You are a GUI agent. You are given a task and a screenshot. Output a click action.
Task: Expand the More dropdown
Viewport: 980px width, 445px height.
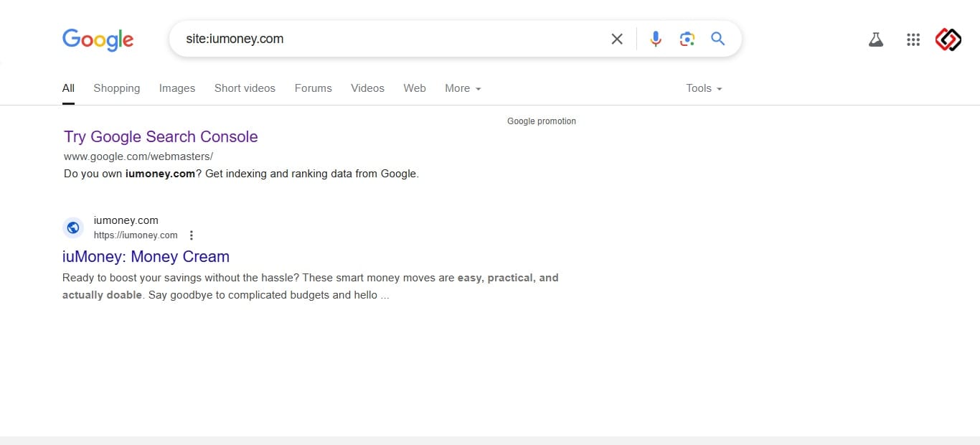click(463, 88)
